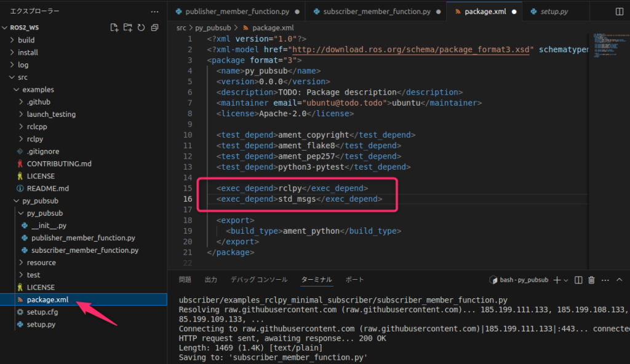Switch to the 出力 panel tab

pyautogui.click(x=211, y=280)
